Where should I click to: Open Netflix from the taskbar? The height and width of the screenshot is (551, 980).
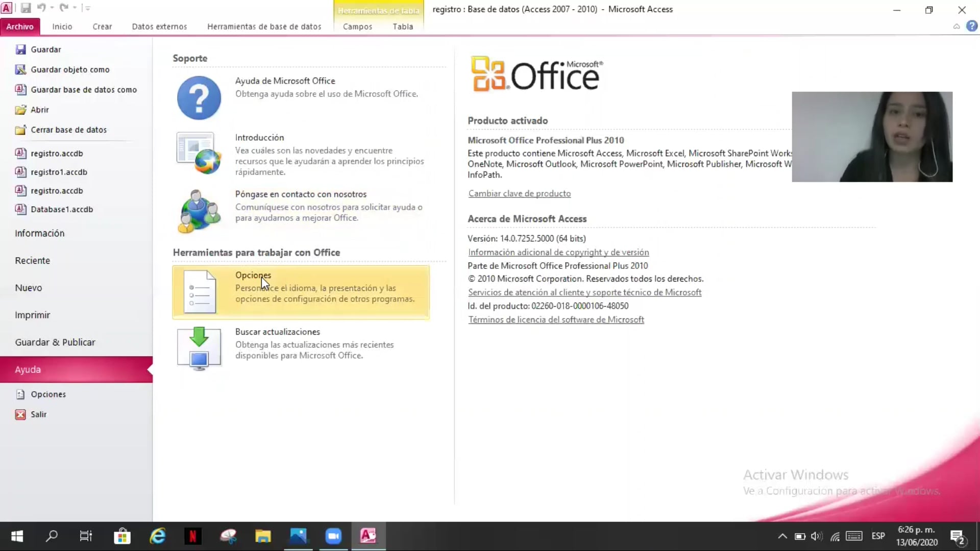192,536
